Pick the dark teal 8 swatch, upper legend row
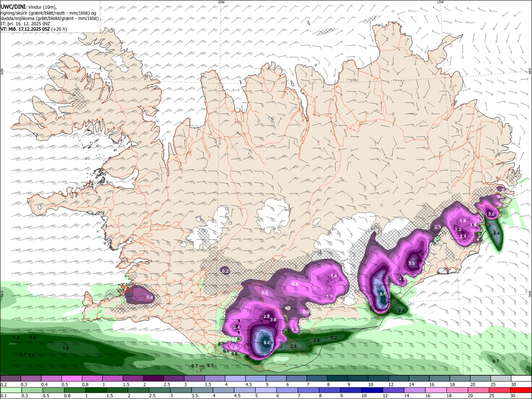Viewport: 532px width, 399px height. click(337, 379)
